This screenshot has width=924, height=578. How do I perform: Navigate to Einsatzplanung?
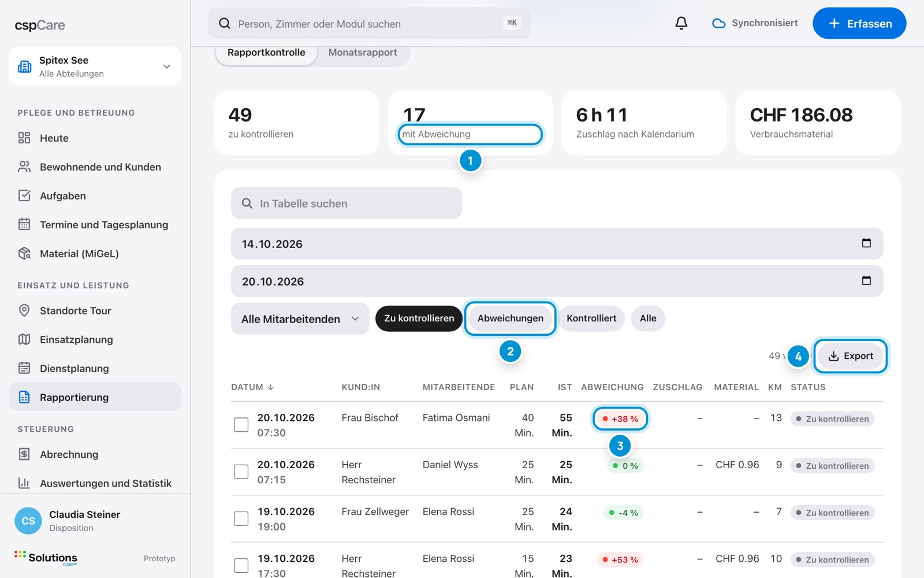(95, 340)
